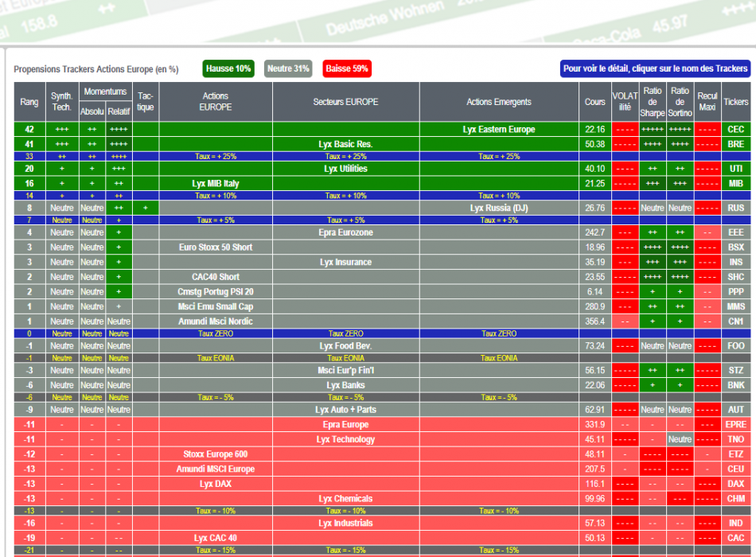Image resolution: width=756 pixels, height=557 pixels.
Task: Open the Lyx Russia (DJ) tracker
Action: pos(498,208)
